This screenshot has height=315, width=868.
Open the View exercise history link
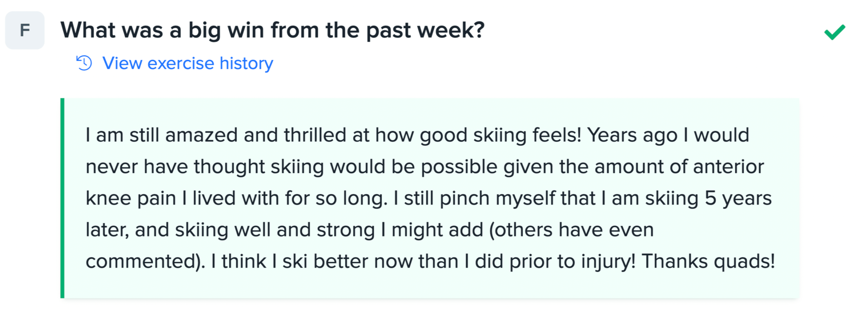tap(188, 63)
